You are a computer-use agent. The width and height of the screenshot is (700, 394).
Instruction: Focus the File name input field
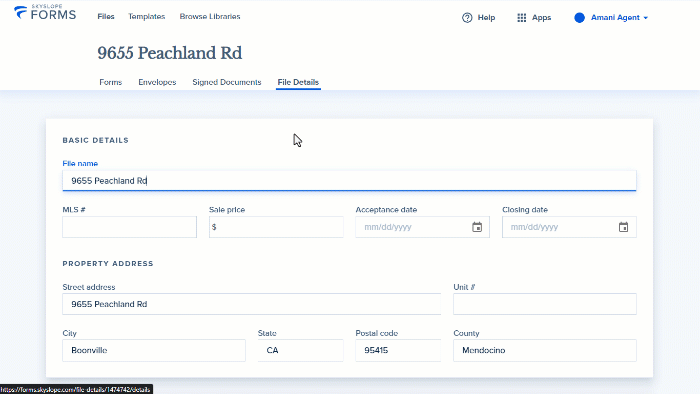[x=349, y=181]
